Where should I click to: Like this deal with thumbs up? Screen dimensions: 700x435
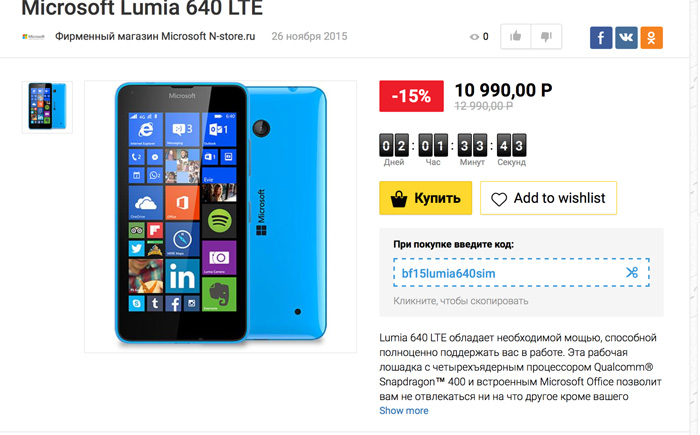pyautogui.click(x=516, y=37)
